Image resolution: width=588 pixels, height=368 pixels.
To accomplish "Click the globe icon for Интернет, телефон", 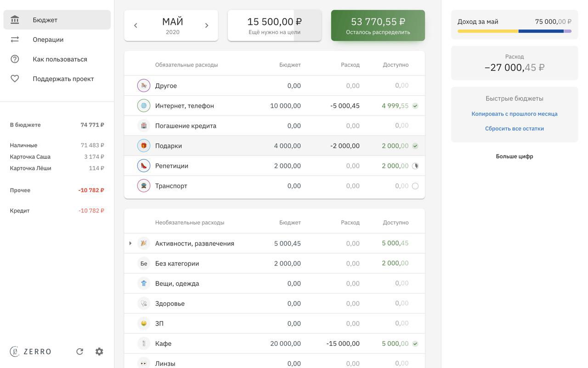I will point(144,106).
